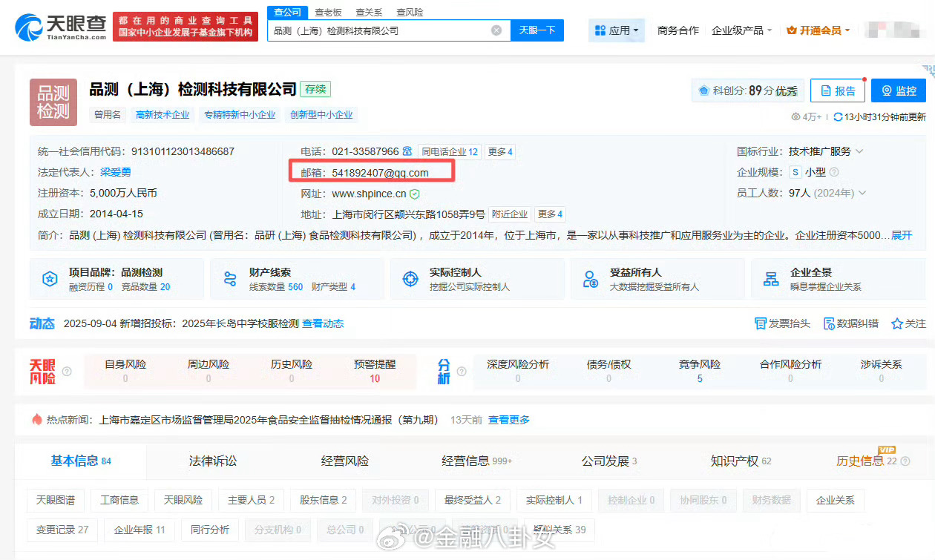The width and height of the screenshot is (935, 560).
Task: Click the 监控 button
Action: (899, 90)
